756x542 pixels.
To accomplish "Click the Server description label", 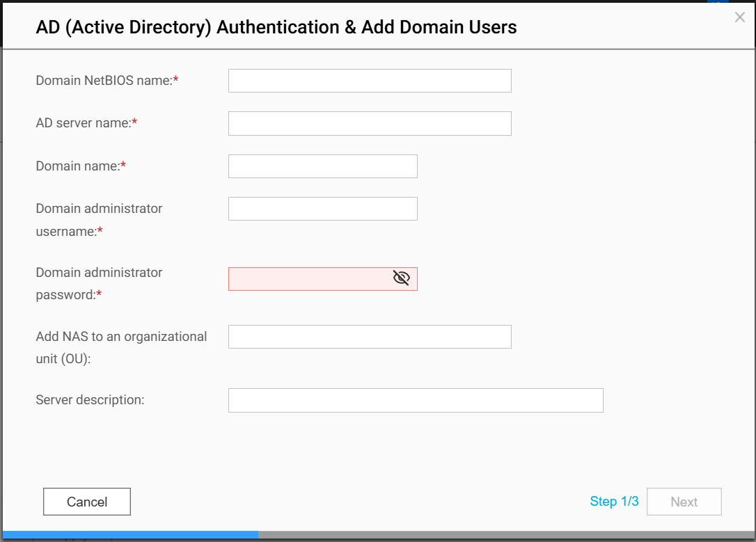I will pos(90,400).
